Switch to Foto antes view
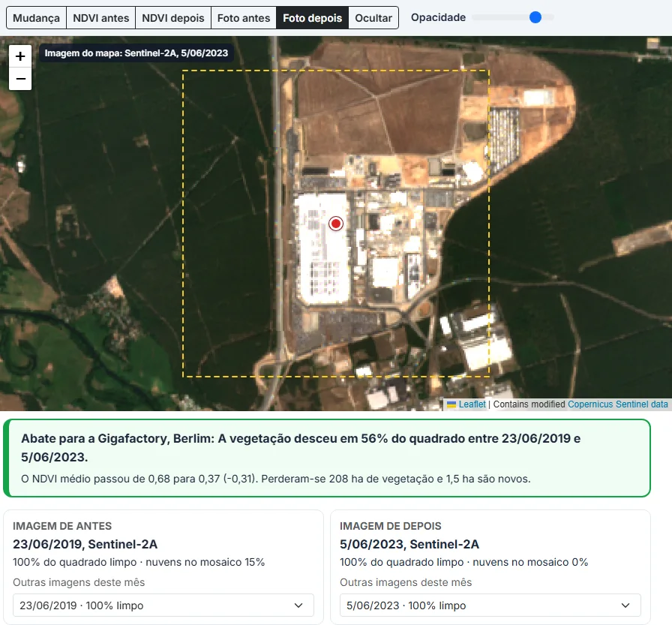 [x=244, y=18]
